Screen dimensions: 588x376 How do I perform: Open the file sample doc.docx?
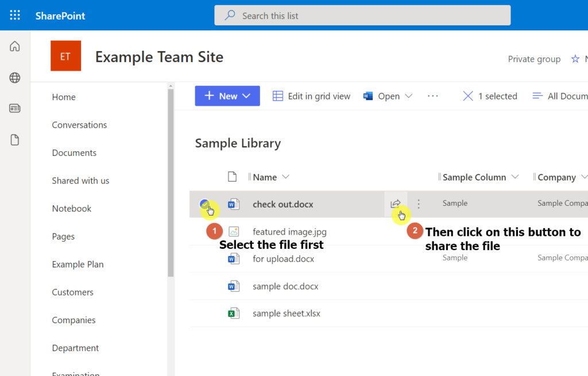[x=285, y=286]
